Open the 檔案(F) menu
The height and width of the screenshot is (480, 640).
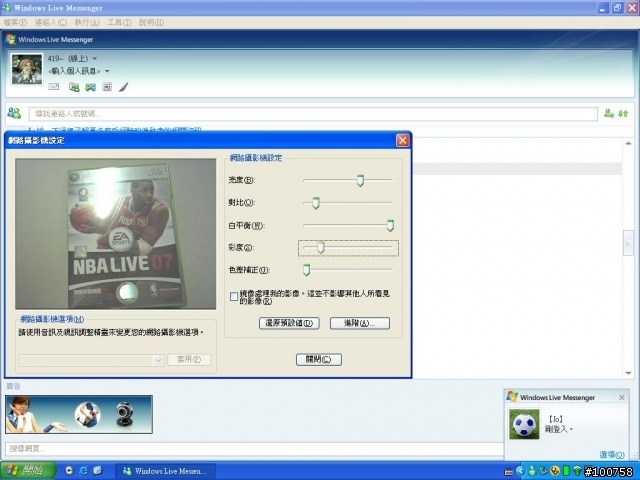[x=15, y=22]
